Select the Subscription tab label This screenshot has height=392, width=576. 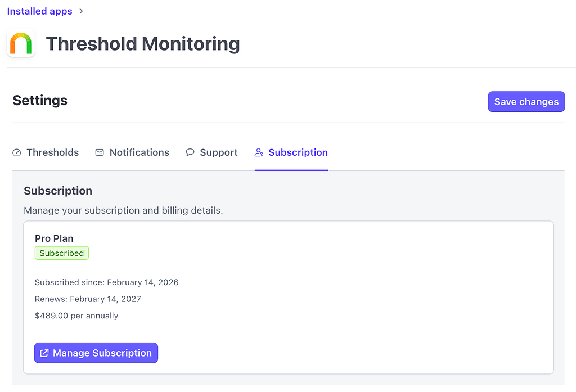pyautogui.click(x=298, y=152)
